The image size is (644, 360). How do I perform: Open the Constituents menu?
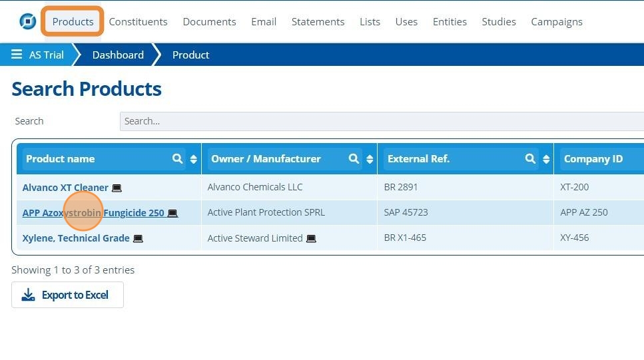click(138, 21)
